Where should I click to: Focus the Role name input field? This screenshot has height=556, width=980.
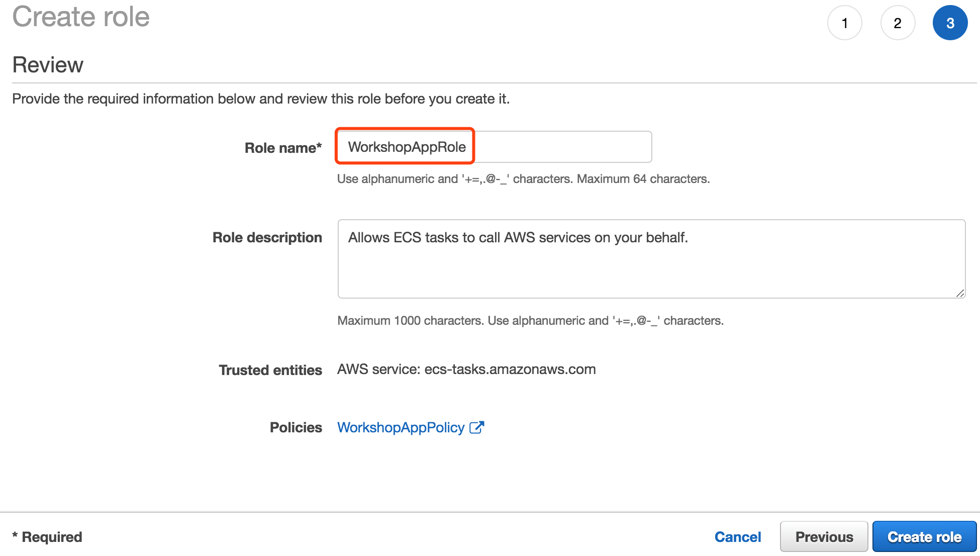[495, 147]
